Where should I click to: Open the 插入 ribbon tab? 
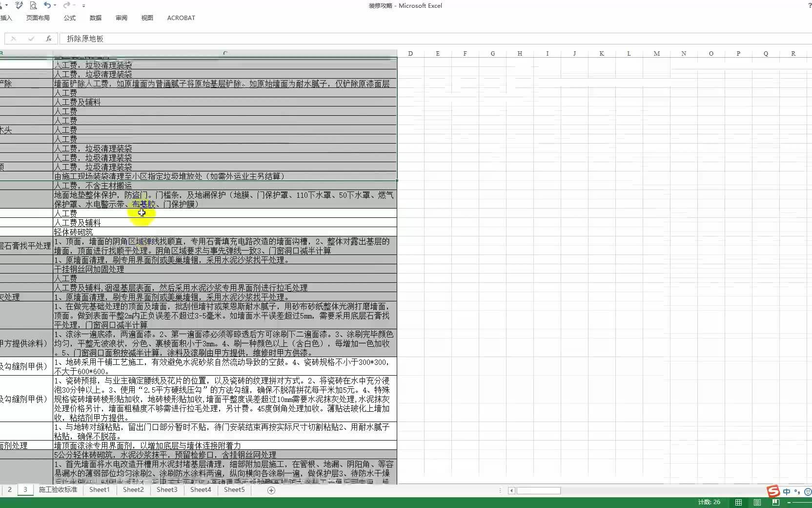point(6,18)
